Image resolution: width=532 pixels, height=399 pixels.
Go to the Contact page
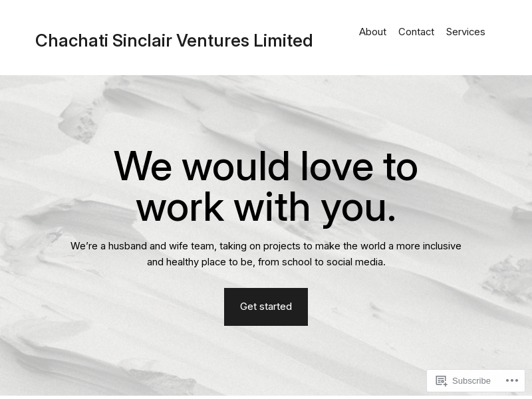pyautogui.click(x=416, y=32)
